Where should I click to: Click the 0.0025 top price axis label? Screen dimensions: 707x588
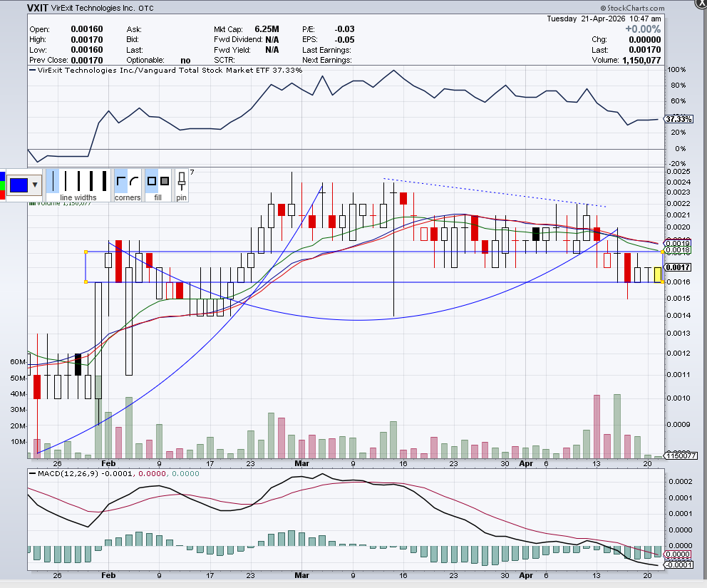678,171
